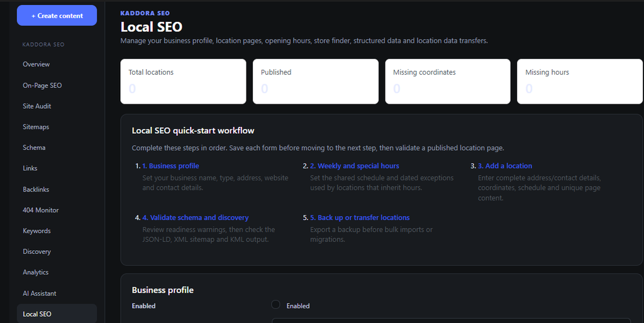Screen dimensions: 644x323
Task: Toggle the Enabled business profile checkbox
Action: tap(275, 305)
